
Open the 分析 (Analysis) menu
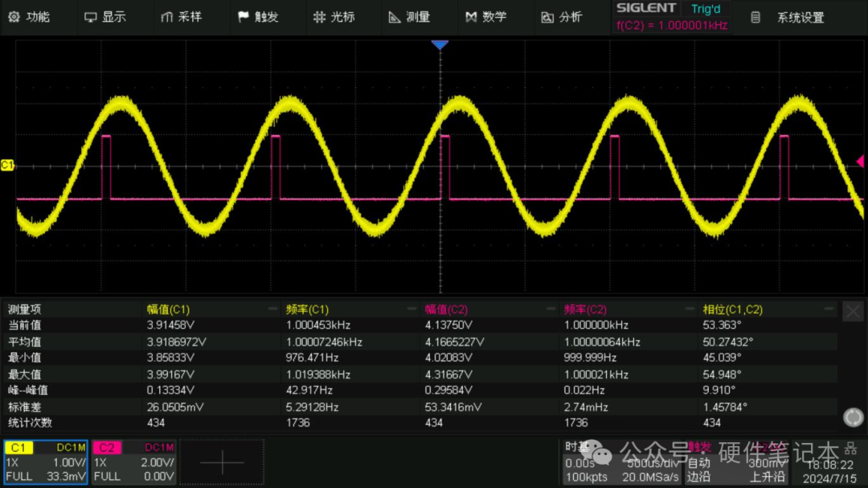pyautogui.click(x=561, y=17)
